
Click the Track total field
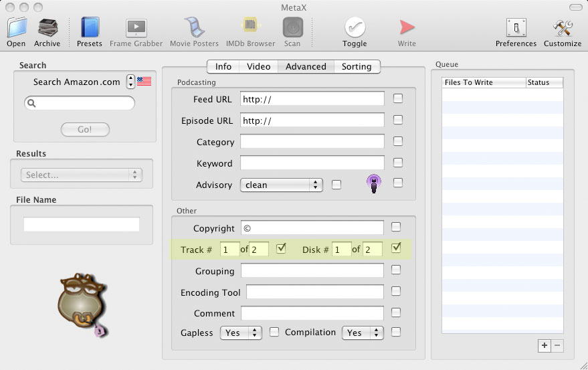pos(259,249)
